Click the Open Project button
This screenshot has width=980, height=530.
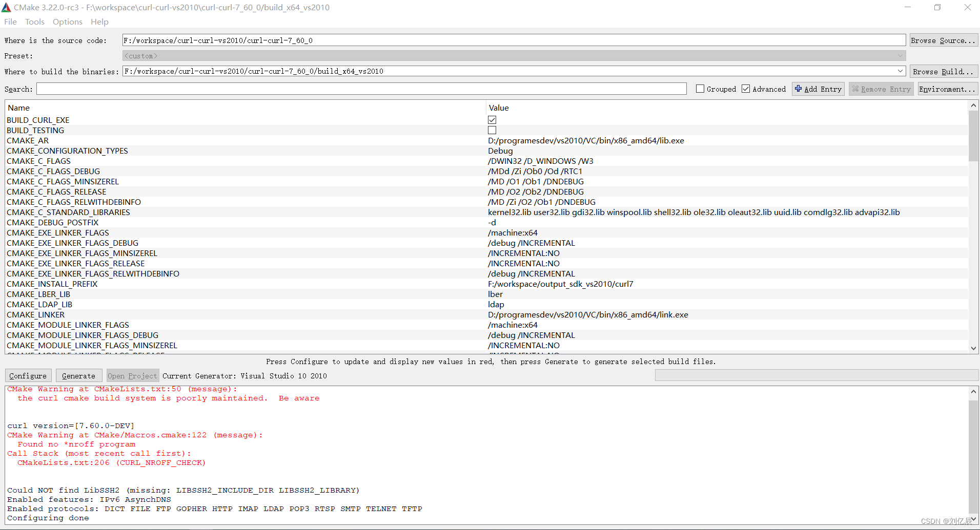point(132,376)
